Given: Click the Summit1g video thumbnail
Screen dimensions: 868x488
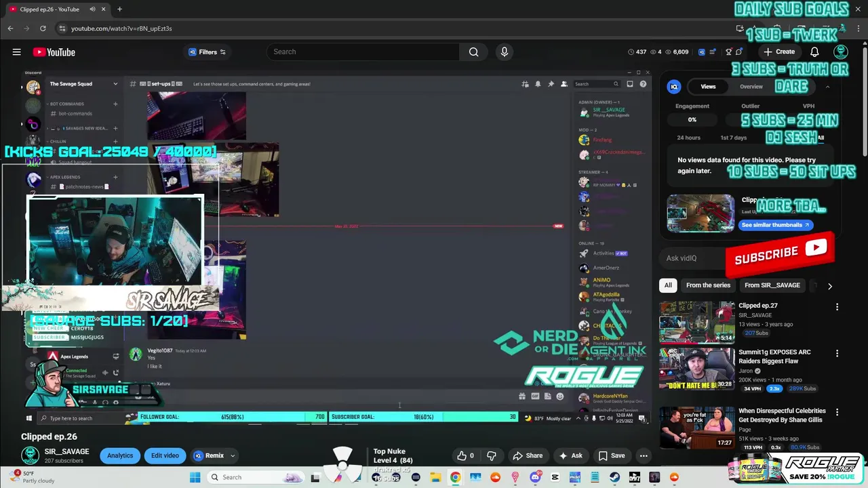Looking at the screenshot, I should click(x=696, y=369).
